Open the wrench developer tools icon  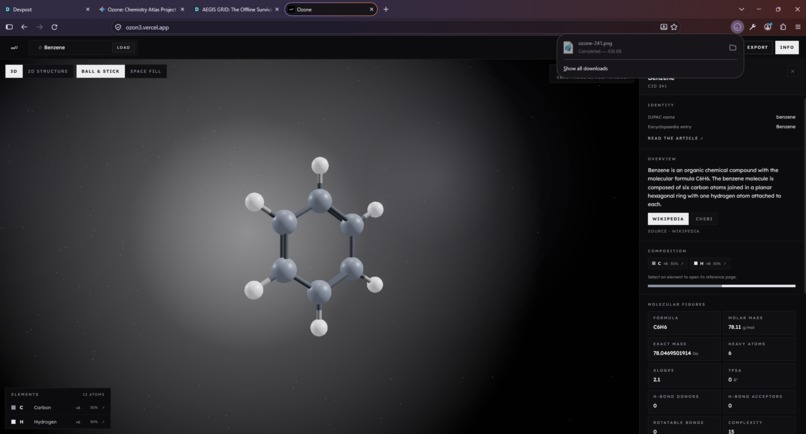point(753,27)
